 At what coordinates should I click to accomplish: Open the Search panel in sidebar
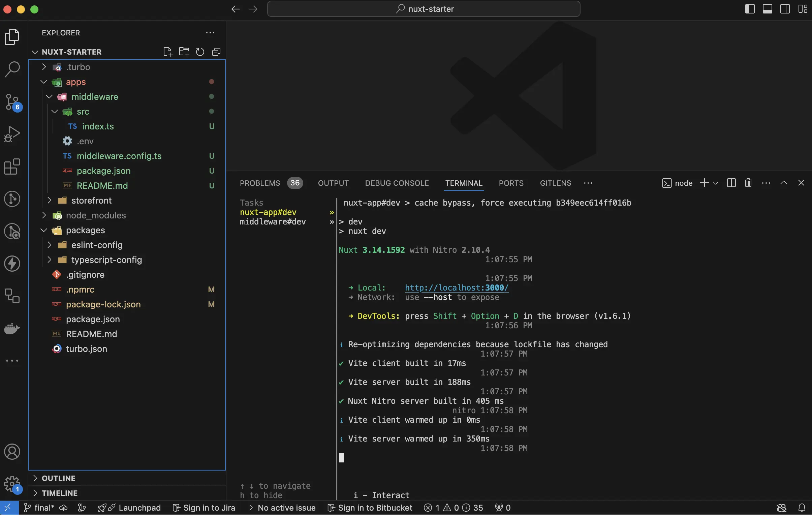[12, 68]
